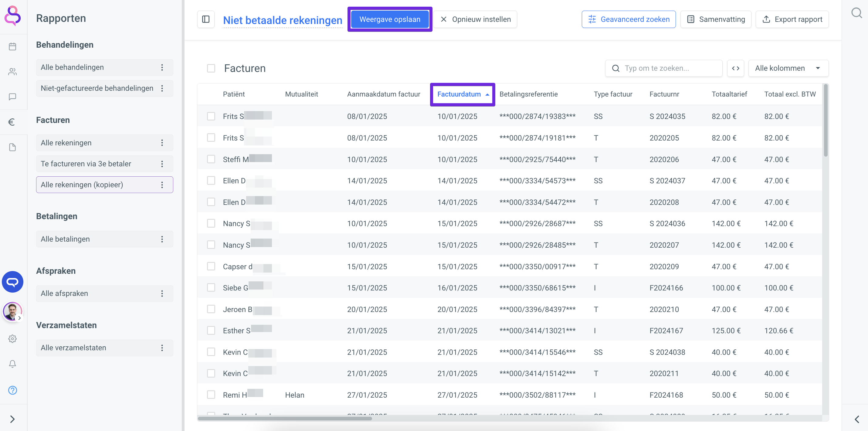
Task: Focus the 'Typ om te zoeken...' search field
Action: click(663, 68)
